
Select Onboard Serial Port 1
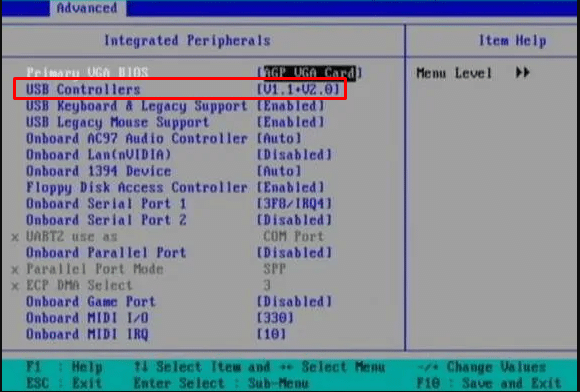point(106,204)
